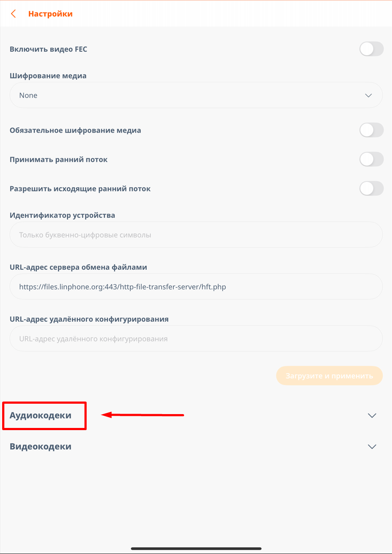Image resolution: width=392 pixels, height=554 pixels.
Task: Tap the orange back arrow icon
Action: (13, 14)
